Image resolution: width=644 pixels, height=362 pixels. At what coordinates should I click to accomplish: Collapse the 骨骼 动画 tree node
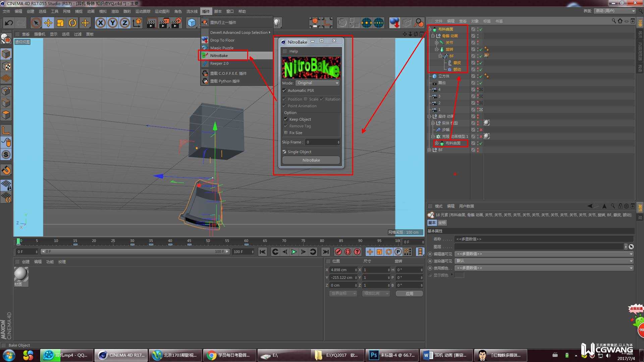pos(433,36)
